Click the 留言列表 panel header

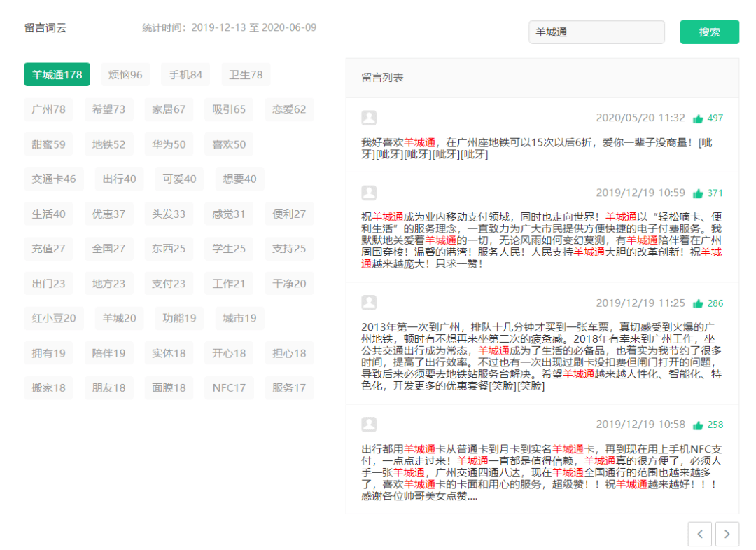click(382, 78)
